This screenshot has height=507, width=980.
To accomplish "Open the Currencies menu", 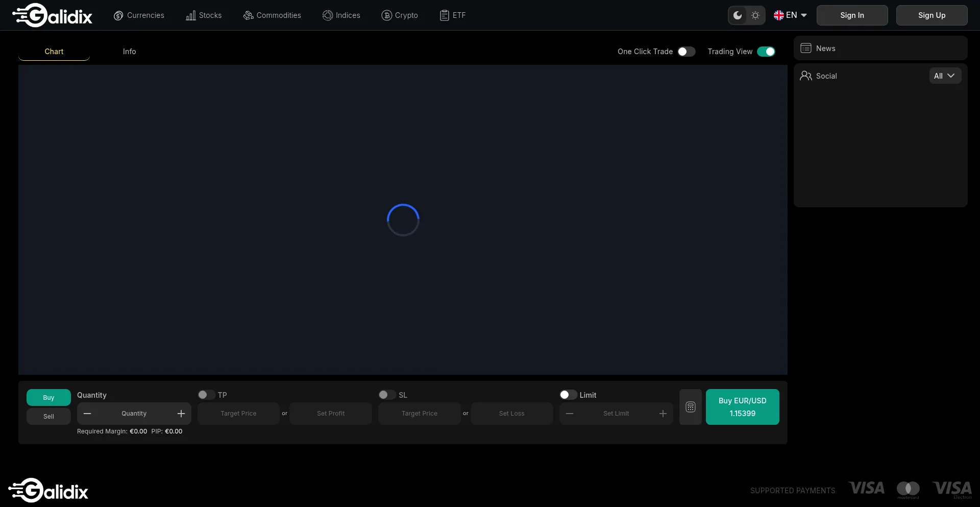I will pyautogui.click(x=139, y=15).
